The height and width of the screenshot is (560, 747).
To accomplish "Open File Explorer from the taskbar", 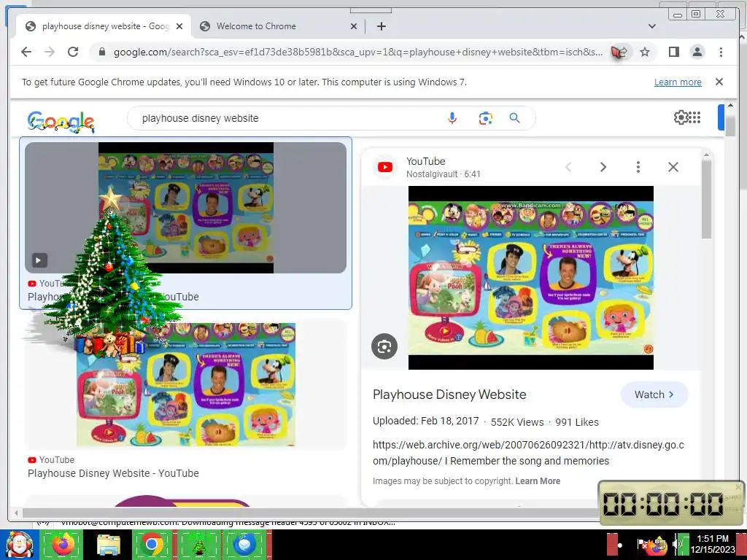I will point(108,544).
